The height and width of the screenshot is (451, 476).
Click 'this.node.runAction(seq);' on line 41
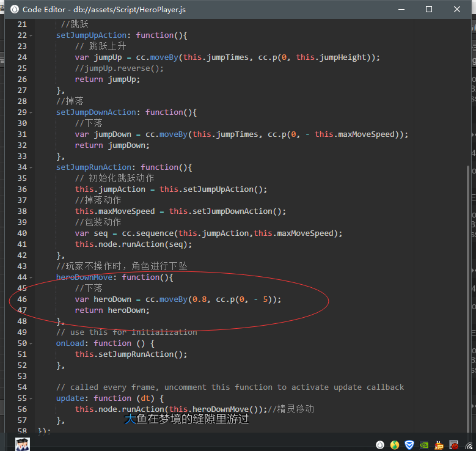pyautogui.click(x=134, y=244)
